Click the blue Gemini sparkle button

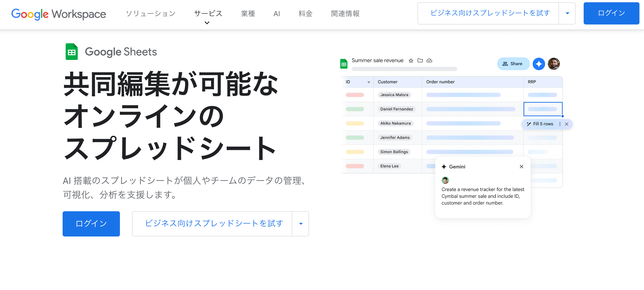539,64
